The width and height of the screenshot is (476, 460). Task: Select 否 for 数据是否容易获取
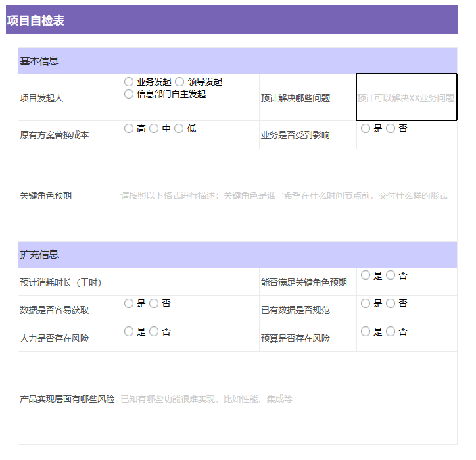154,303
